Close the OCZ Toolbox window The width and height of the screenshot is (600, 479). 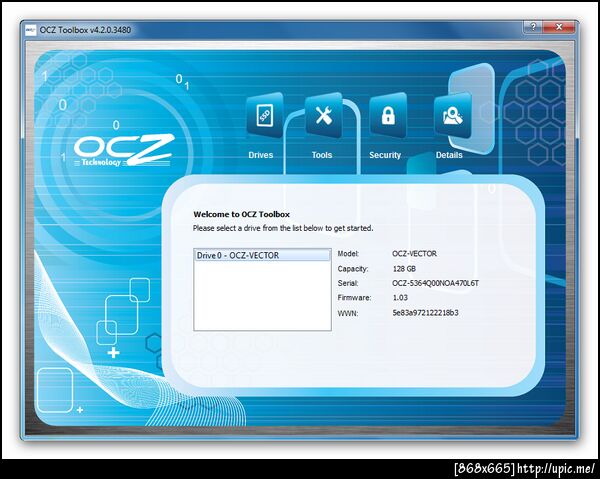coord(559,27)
